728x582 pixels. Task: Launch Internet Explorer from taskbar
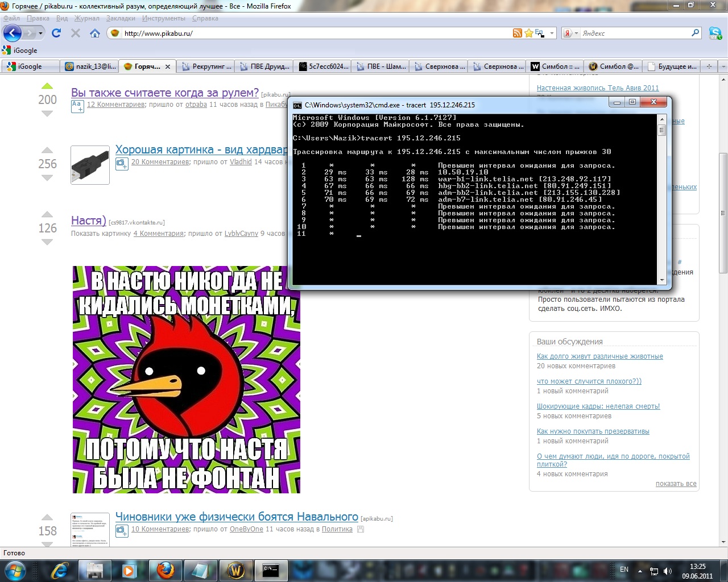click(x=59, y=570)
